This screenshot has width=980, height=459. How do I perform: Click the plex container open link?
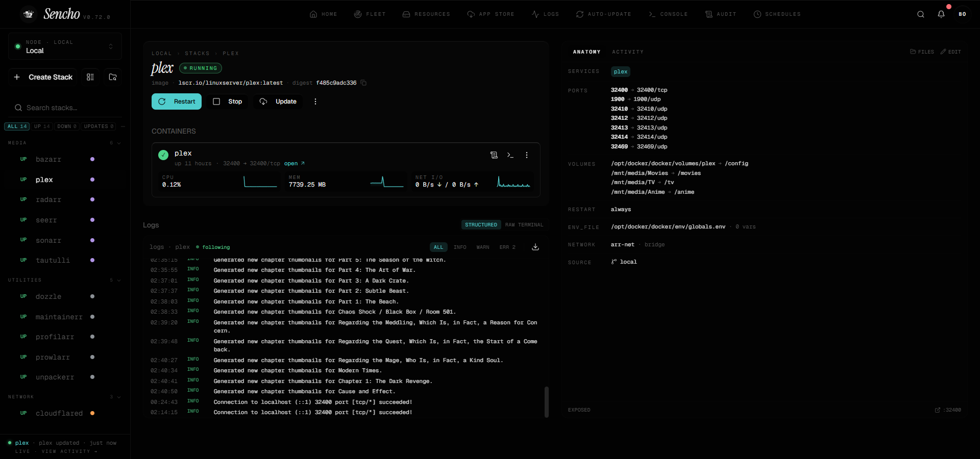[295, 164]
